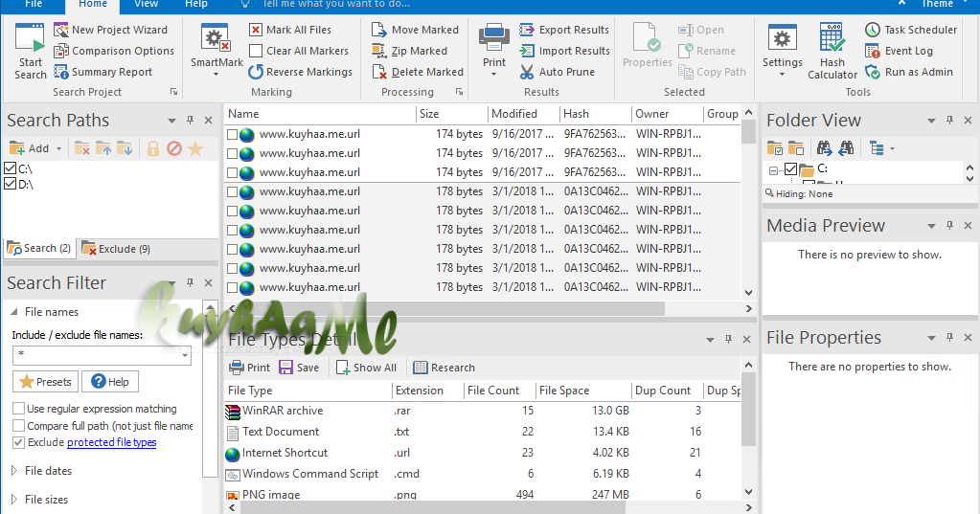Image resolution: width=980 pixels, height=514 pixels.
Task: Click Auto Prune
Action: click(557, 72)
